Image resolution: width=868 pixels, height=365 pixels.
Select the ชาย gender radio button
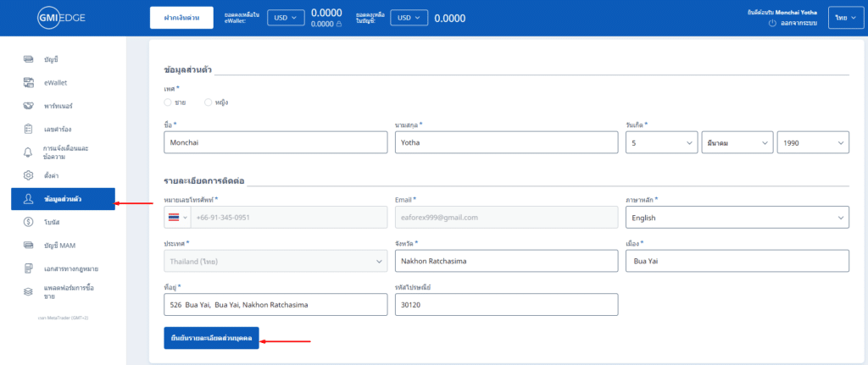[x=168, y=102]
